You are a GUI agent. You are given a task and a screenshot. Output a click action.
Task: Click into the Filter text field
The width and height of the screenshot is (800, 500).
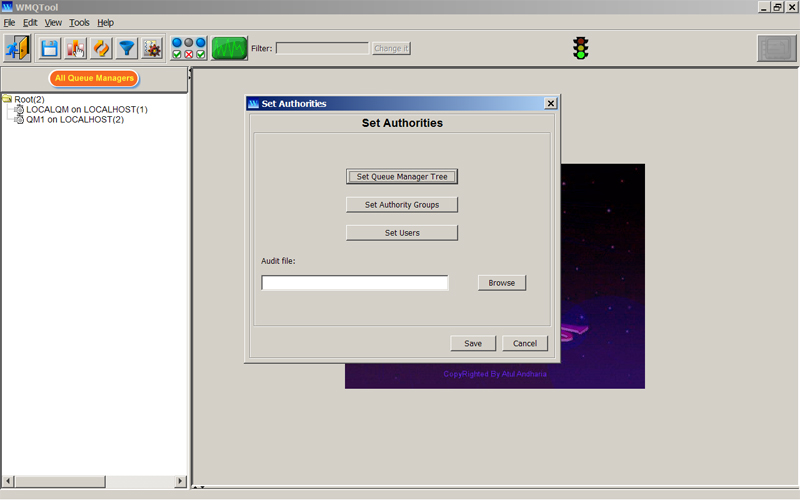click(x=322, y=48)
